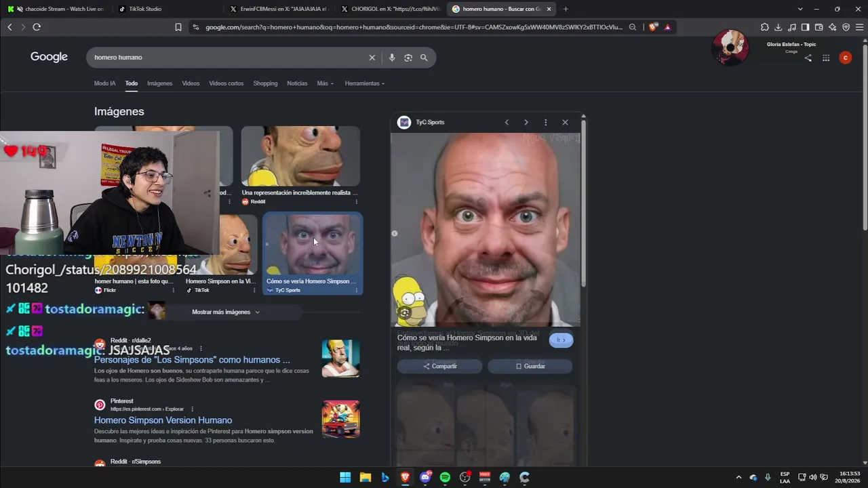868x488 pixels.
Task: Close the TyC Sports image preview panel
Action: pos(565,122)
